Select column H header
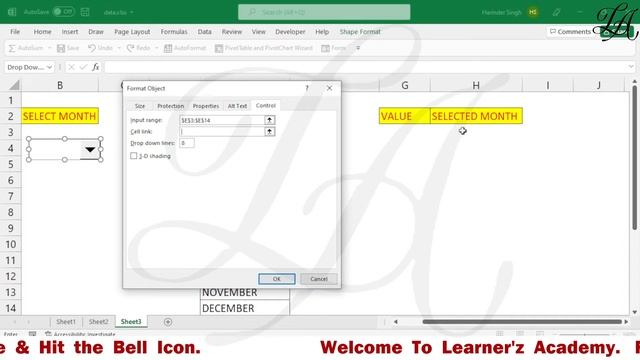The width and height of the screenshot is (640, 360). click(476, 85)
